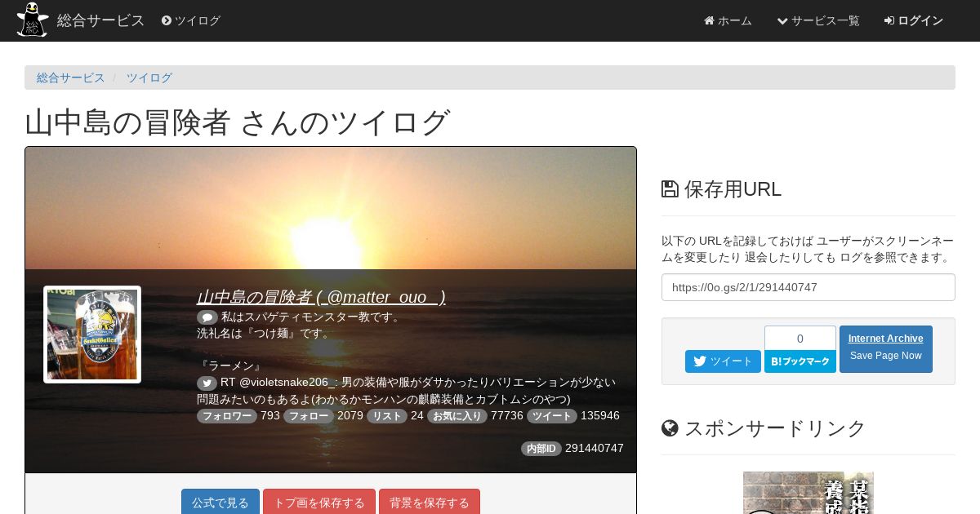980x514 pixels.
Task: Click internal ID value 291440747
Action: (x=595, y=449)
